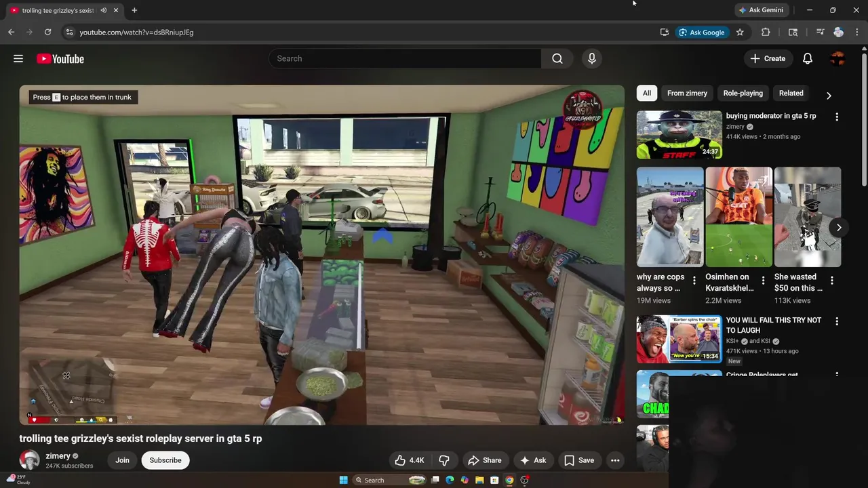
Task: Open Task View in the taskbar
Action: click(x=435, y=480)
